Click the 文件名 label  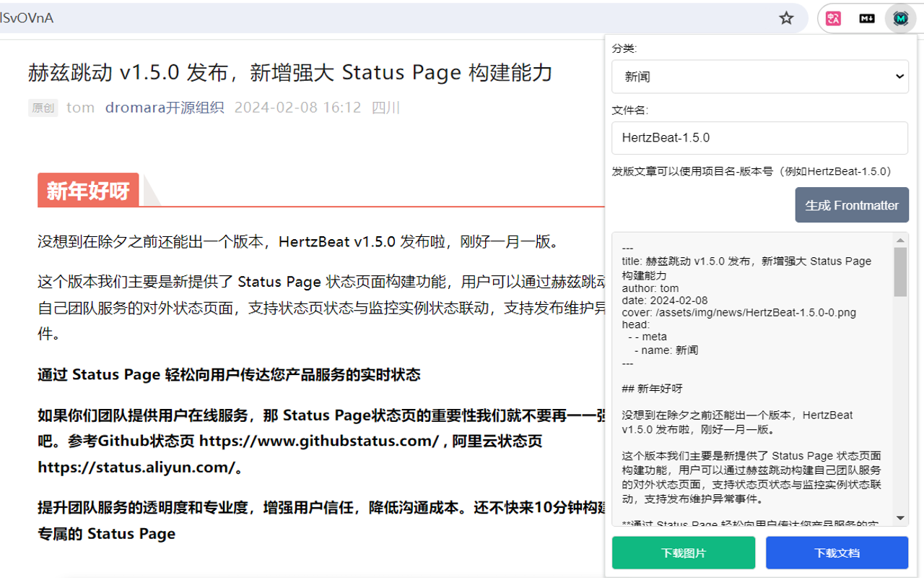click(630, 110)
